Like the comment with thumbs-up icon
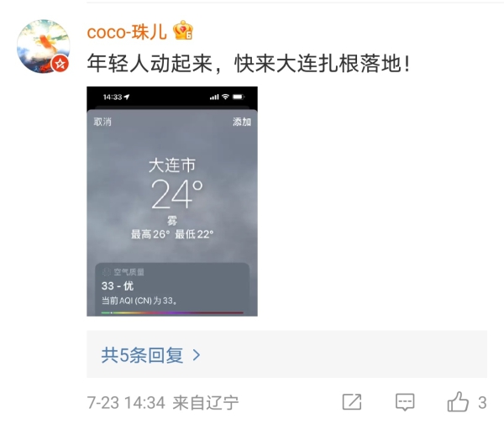This screenshot has height=424, width=504. coord(458,401)
